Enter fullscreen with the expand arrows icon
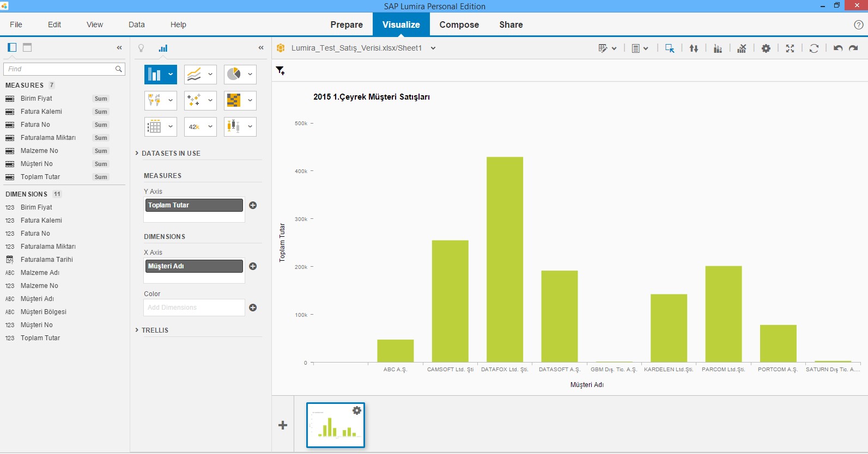Screen dimensions: 868x454 pos(790,48)
